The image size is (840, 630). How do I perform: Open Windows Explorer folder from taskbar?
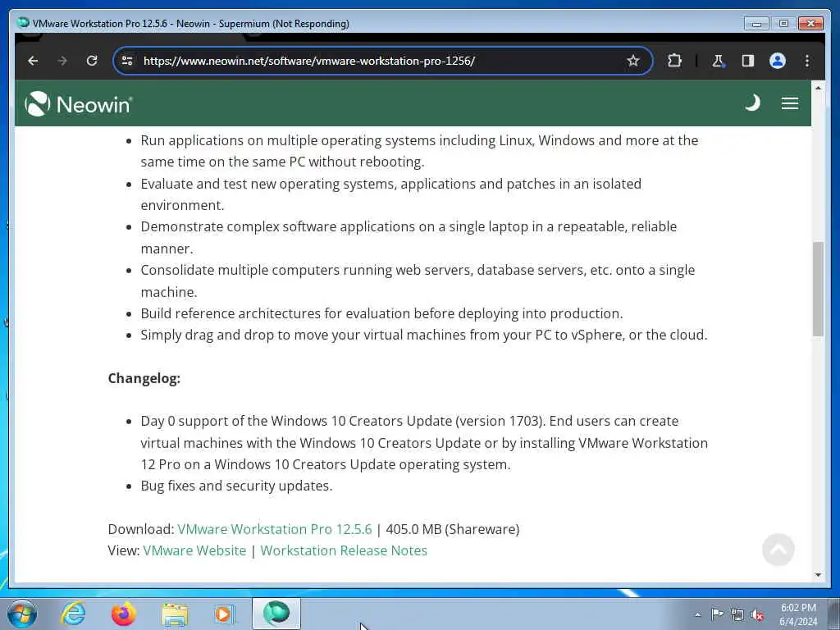175,614
